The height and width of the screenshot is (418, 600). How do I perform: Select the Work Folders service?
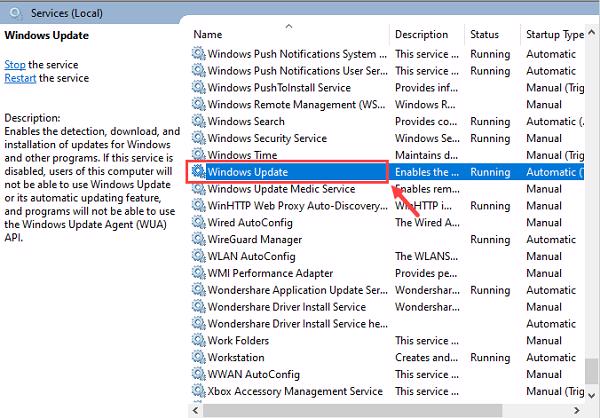click(238, 341)
